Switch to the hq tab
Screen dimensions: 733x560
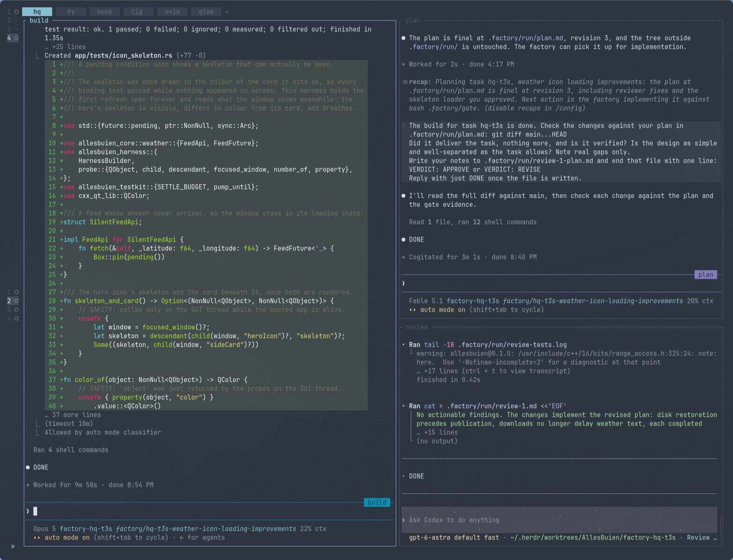click(37, 12)
